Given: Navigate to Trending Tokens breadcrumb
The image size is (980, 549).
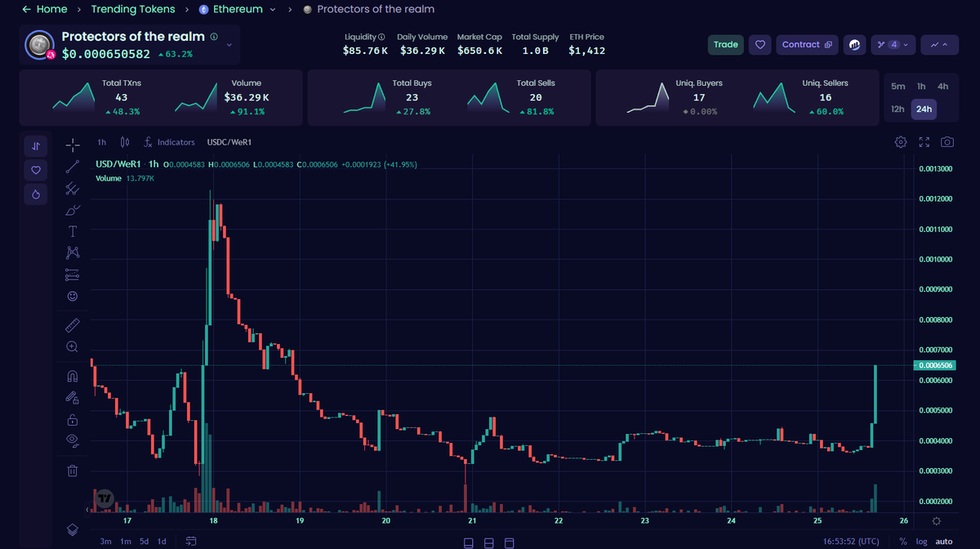Looking at the screenshot, I should [133, 10].
